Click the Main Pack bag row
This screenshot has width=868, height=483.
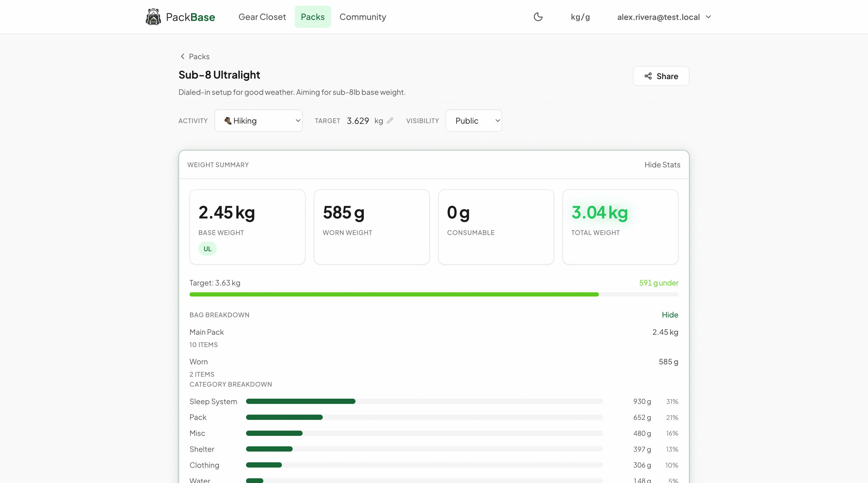[x=434, y=338]
